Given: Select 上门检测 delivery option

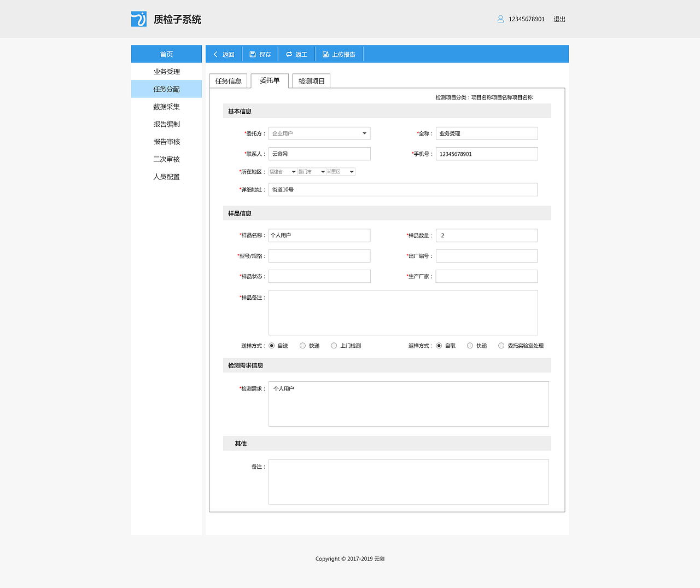Looking at the screenshot, I should click(x=334, y=346).
